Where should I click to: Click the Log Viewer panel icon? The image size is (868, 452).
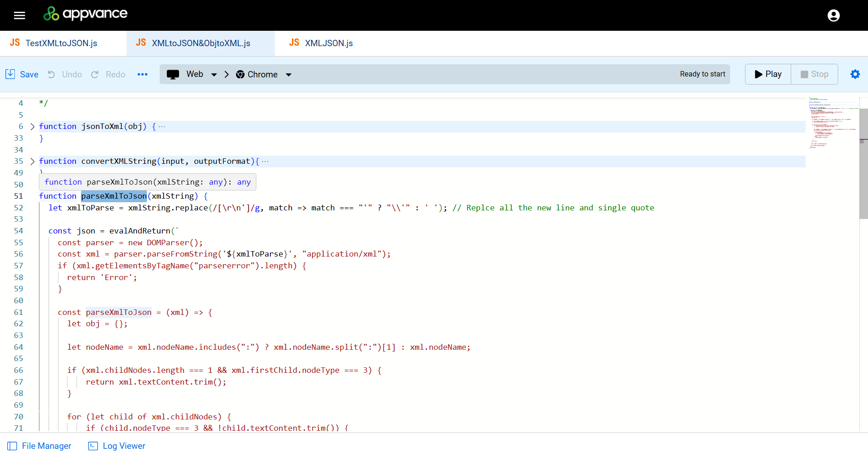coord(93,446)
